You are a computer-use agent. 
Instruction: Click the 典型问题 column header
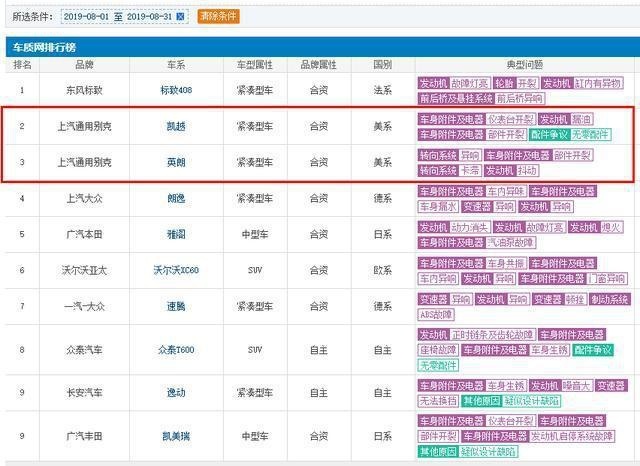click(525, 64)
